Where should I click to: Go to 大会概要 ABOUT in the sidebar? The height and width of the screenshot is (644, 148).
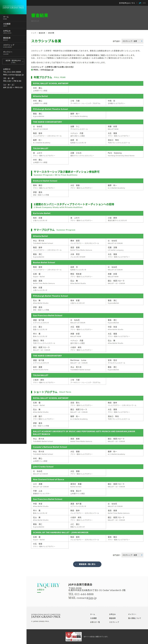pos(13,25)
